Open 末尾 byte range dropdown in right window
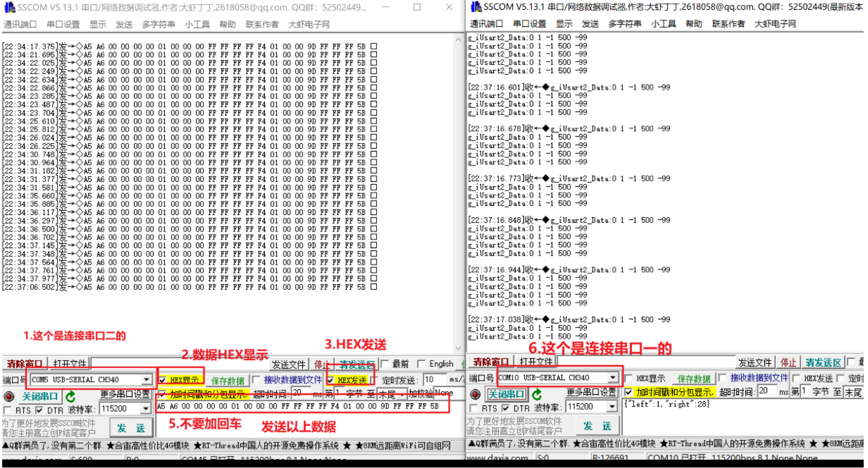The image size is (868, 468). (x=852, y=392)
